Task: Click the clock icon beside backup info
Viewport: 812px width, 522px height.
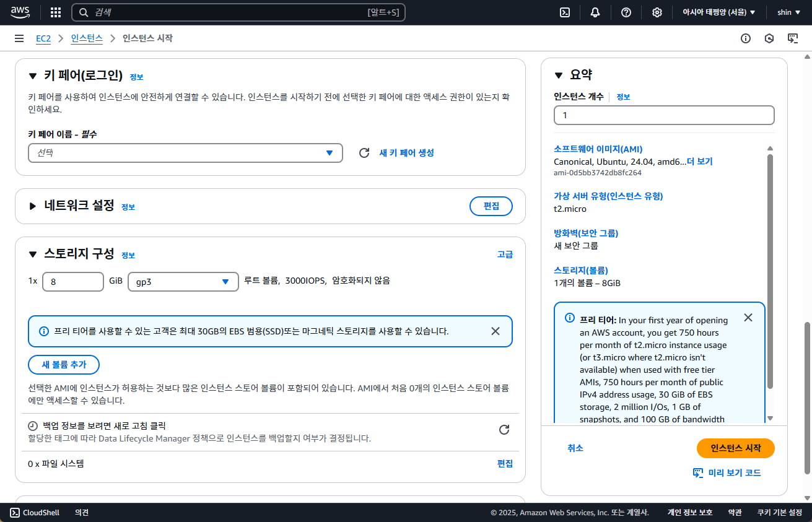Action: [33, 426]
